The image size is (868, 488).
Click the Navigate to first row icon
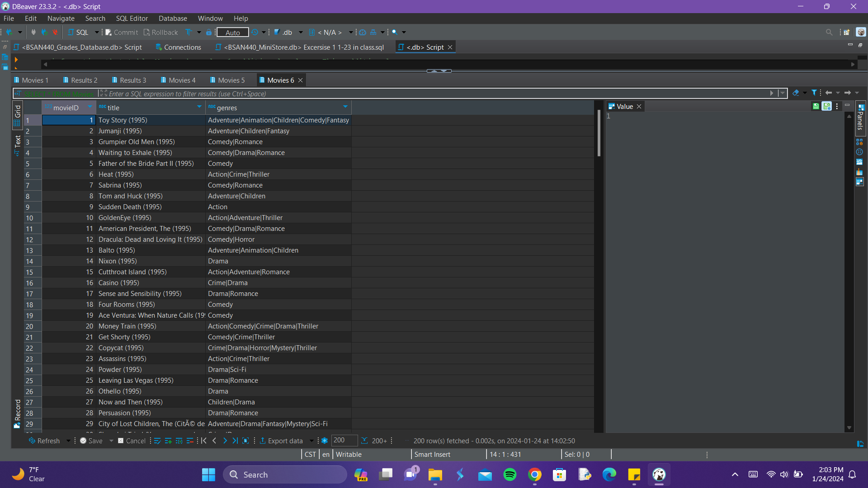(204, 441)
